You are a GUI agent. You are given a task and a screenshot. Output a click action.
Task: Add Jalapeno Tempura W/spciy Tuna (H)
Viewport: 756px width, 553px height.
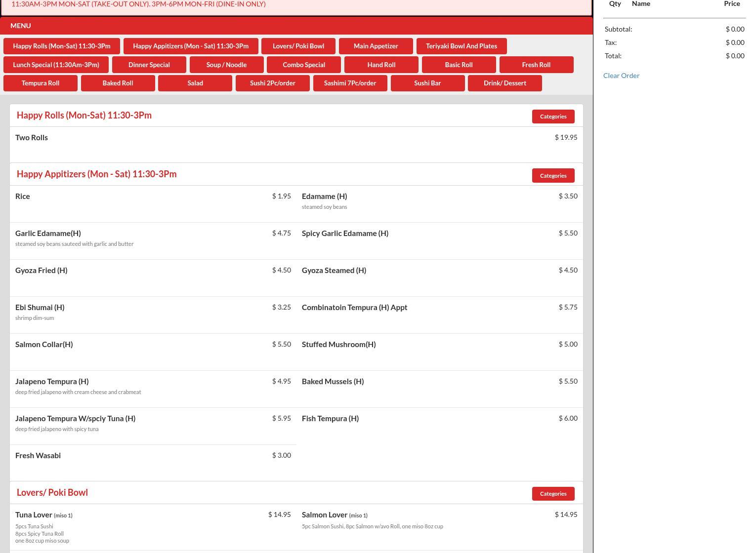tap(153, 426)
